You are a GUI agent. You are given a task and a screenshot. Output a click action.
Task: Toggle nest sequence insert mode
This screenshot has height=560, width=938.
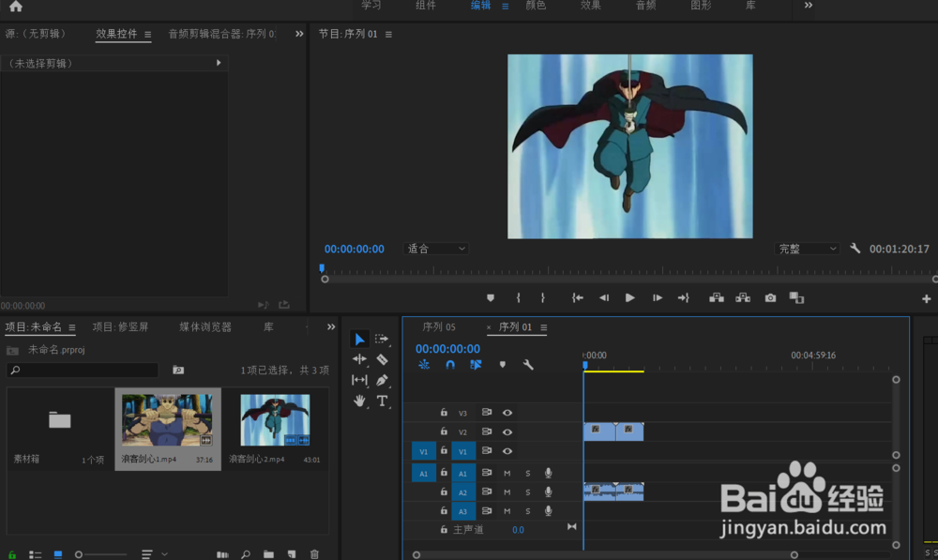(424, 364)
